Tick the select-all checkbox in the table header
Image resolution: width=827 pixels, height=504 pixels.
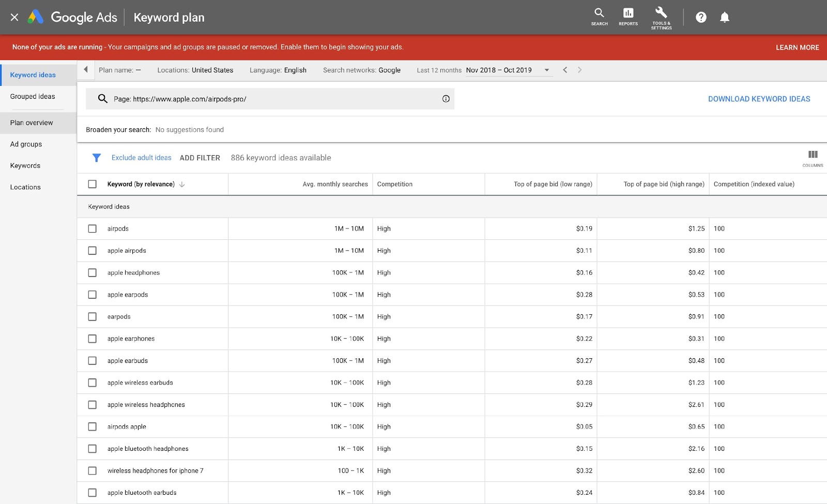click(x=93, y=184)
